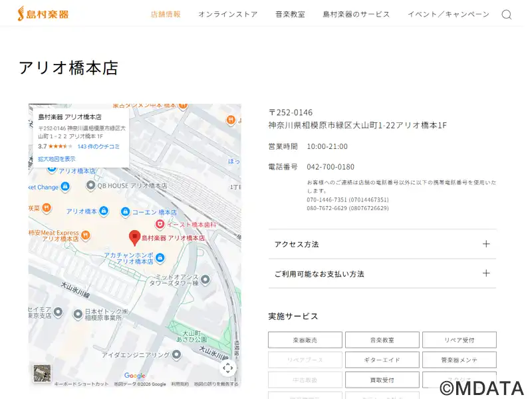Open the 店舗情報 menu item
The width and height of the screenshot is (532, 399).
(x=166, y=14)
